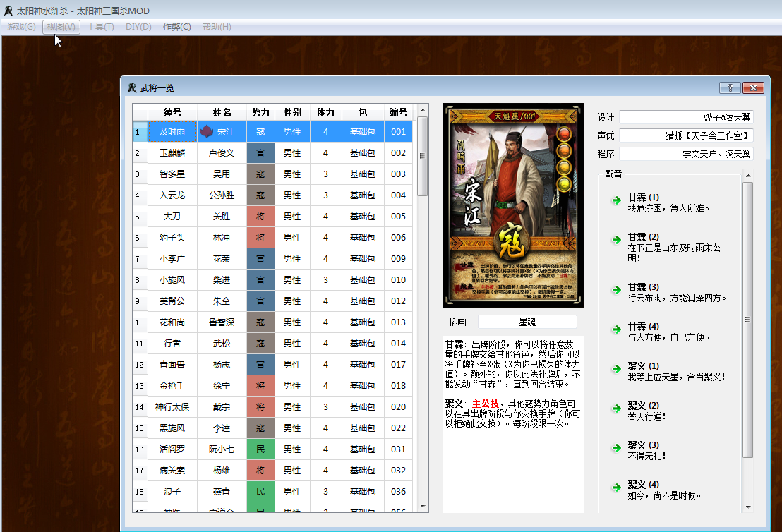
Task: Select the 鲁智深 name cell
Action: pos(222,322)
